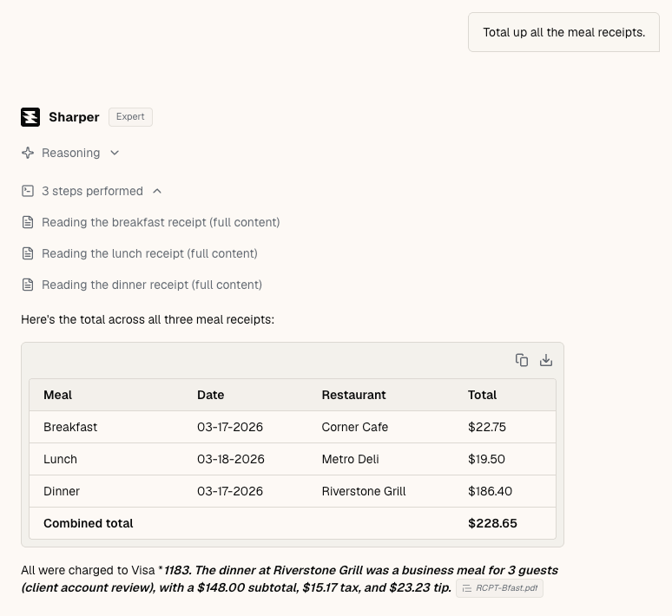Click the breakfast receipt document icon
Image resolution: width=672 pixels, height=616 pixels.
click(28, 222)
